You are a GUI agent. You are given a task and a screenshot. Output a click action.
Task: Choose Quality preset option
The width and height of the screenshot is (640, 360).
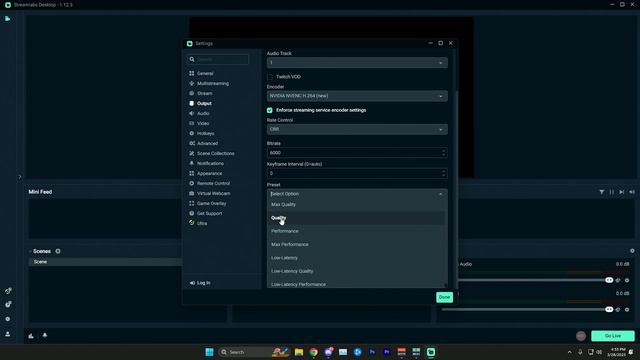point(356,218)
